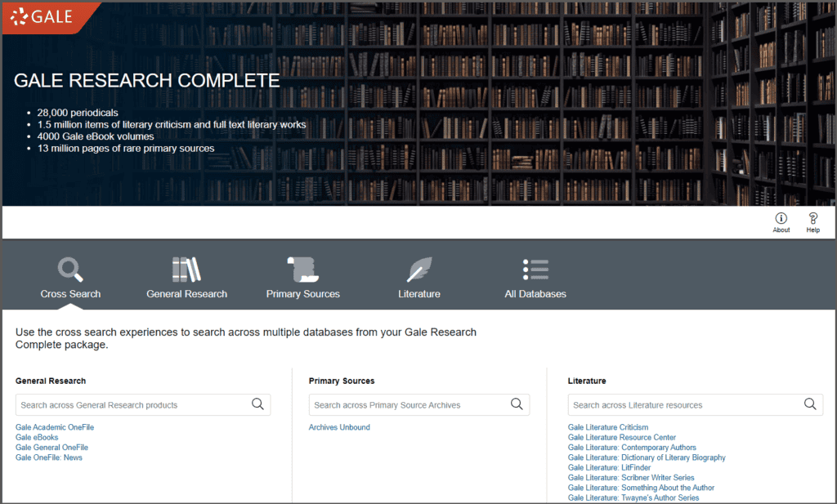
Task: Open the About info icon
Action: point(781,218)
